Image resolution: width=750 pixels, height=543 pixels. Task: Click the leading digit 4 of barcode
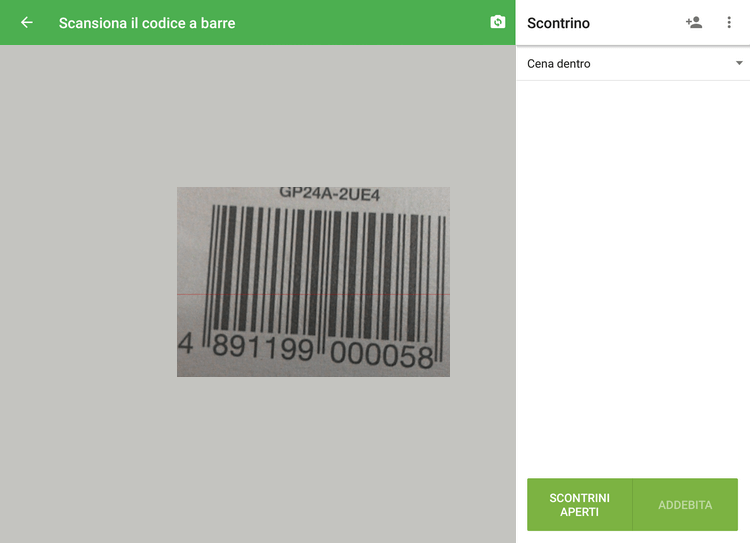[185, 345]
